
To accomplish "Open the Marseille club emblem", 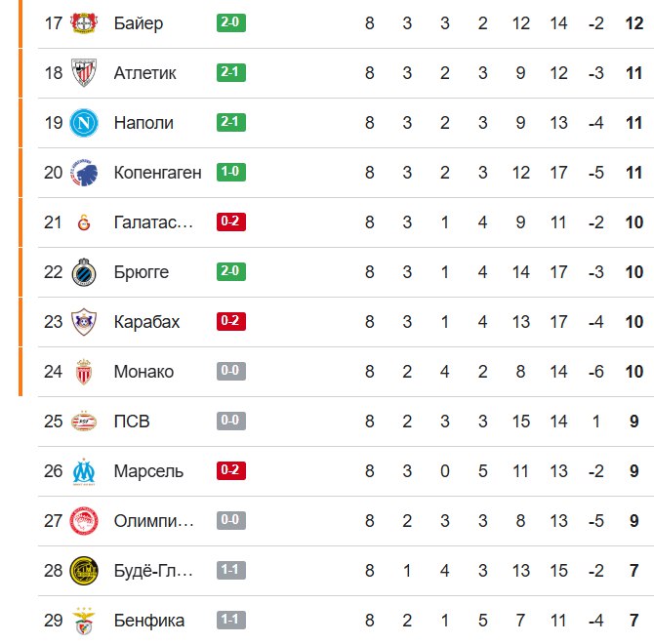I will [x=84, y=471].
